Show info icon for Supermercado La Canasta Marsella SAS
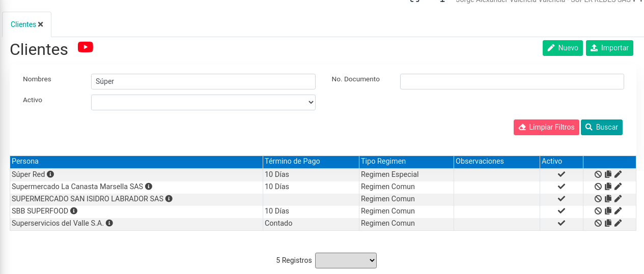This screenshot has width=644, height=274. point(149,187)
